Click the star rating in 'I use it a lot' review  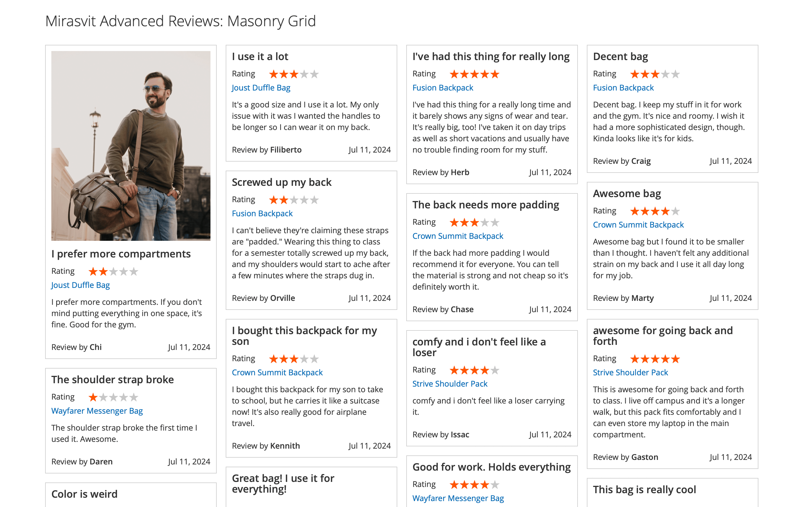(x=293, y=74)
